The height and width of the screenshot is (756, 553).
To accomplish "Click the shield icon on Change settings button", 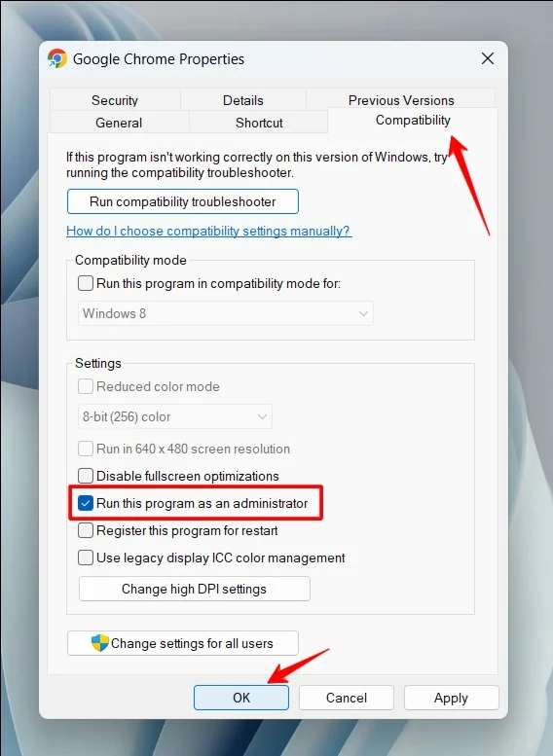I will point(100,643).
